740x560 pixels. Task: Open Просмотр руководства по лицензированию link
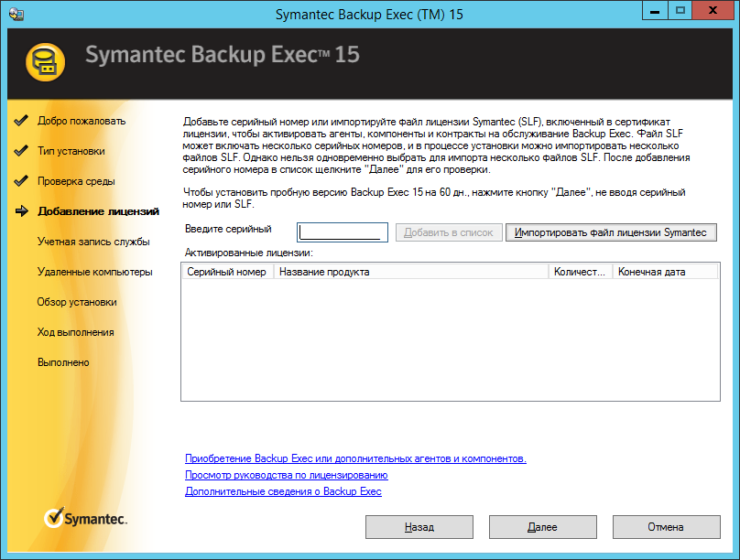click(287, 475)
